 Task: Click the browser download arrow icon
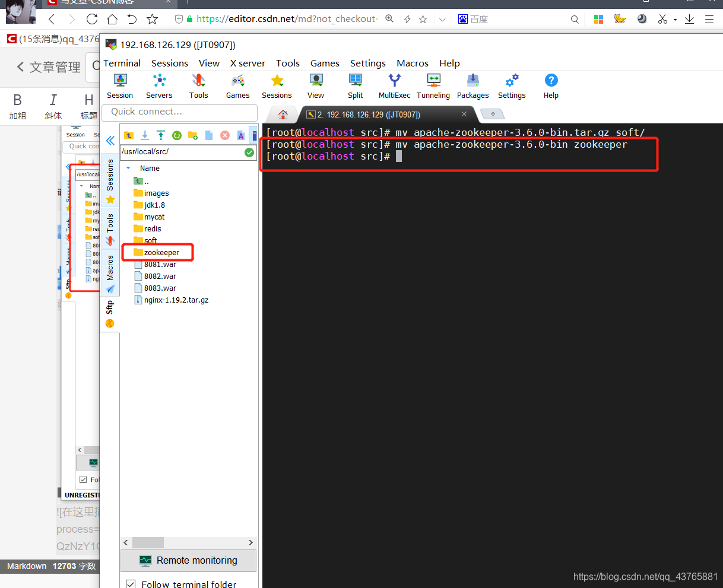[x=689, y=19]
